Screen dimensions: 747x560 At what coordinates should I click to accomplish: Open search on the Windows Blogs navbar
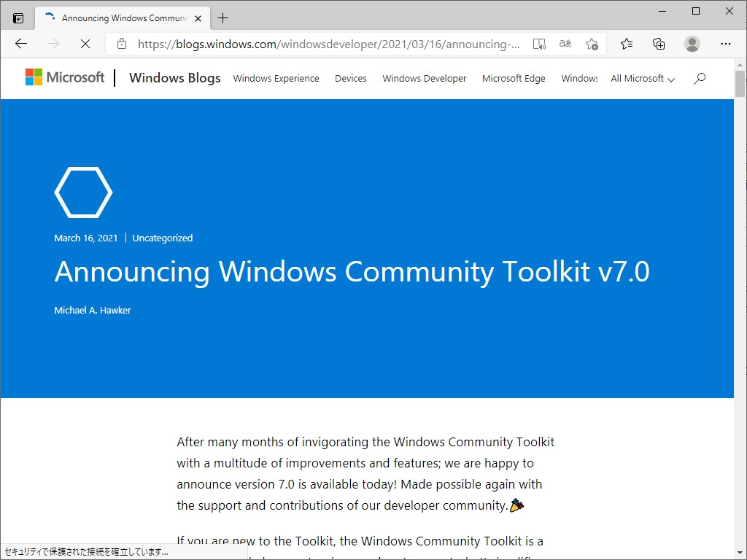[x=699, y=78]
